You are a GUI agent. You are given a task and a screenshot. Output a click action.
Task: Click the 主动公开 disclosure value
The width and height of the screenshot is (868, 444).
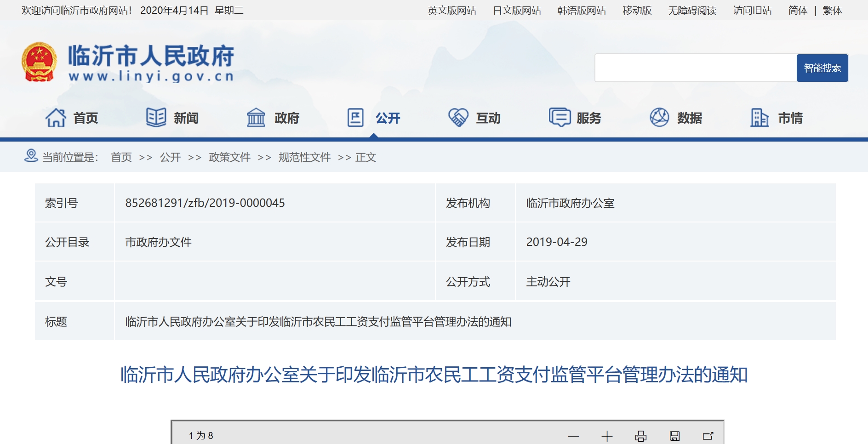(x=548, y=281)
